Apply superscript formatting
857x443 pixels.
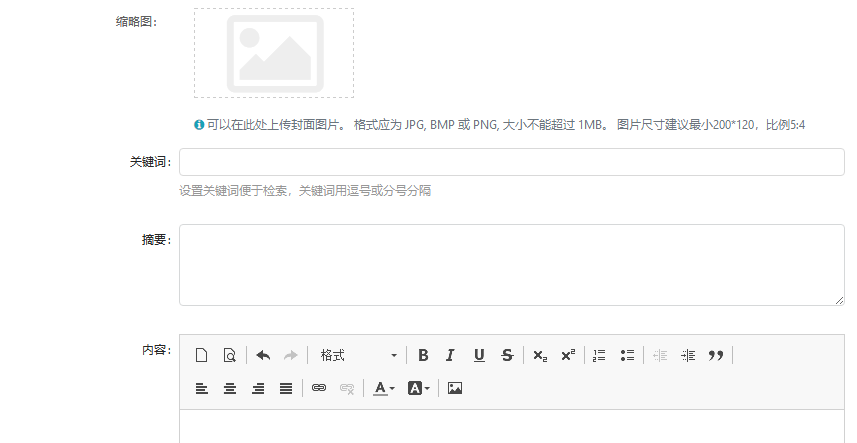pos(568,355)
